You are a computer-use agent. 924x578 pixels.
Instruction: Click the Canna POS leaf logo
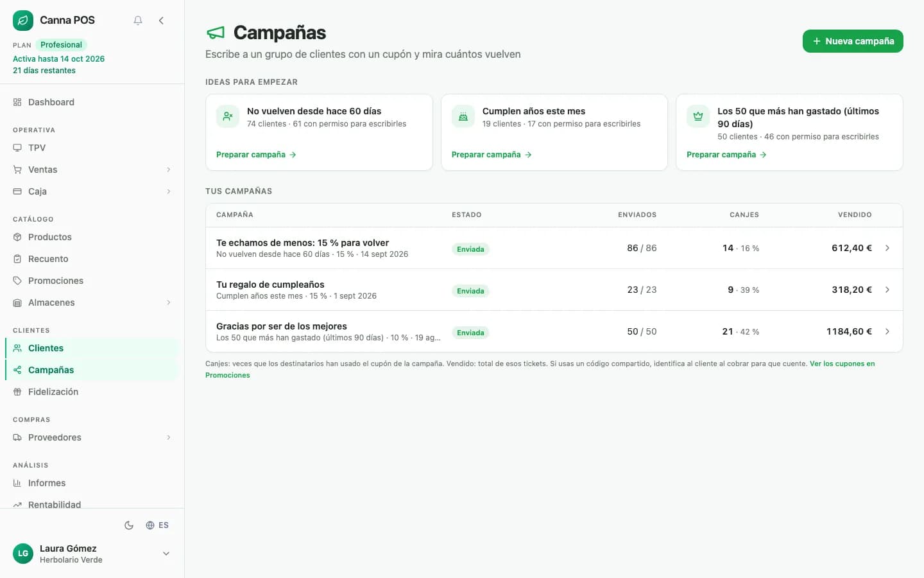(23, 21)
